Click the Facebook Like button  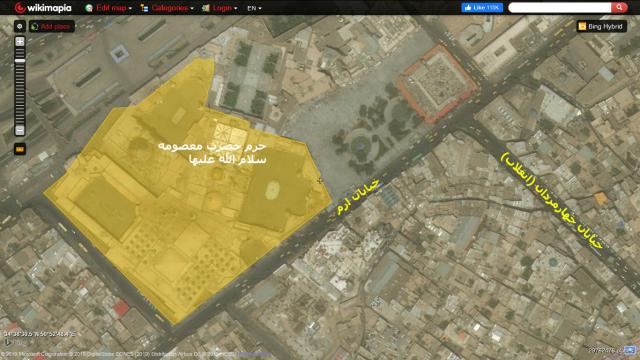pos(482,7)
